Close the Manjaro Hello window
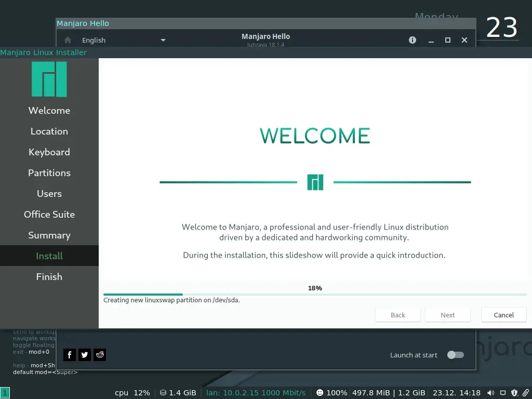The image size is (532, 399). pos(464,40)
